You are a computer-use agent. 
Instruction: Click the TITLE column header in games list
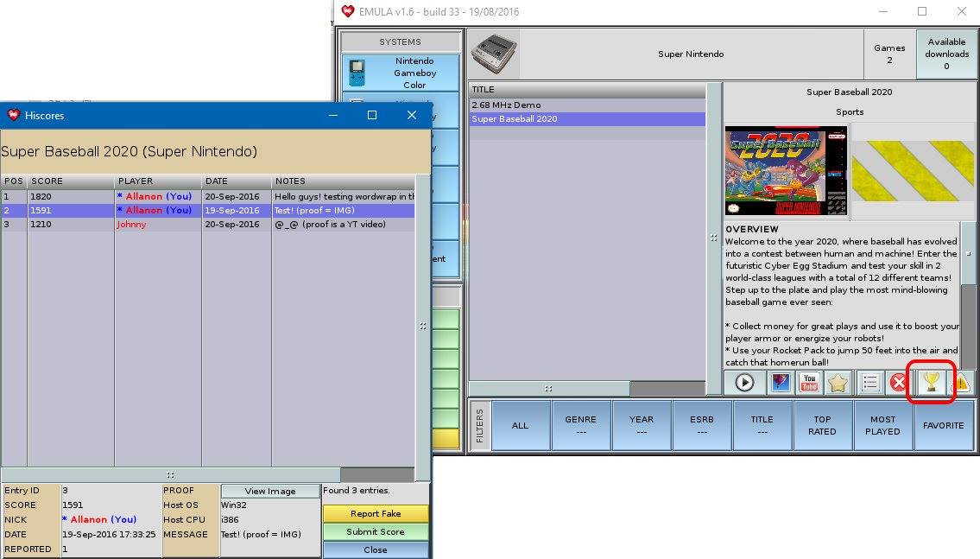click(587, 89)
